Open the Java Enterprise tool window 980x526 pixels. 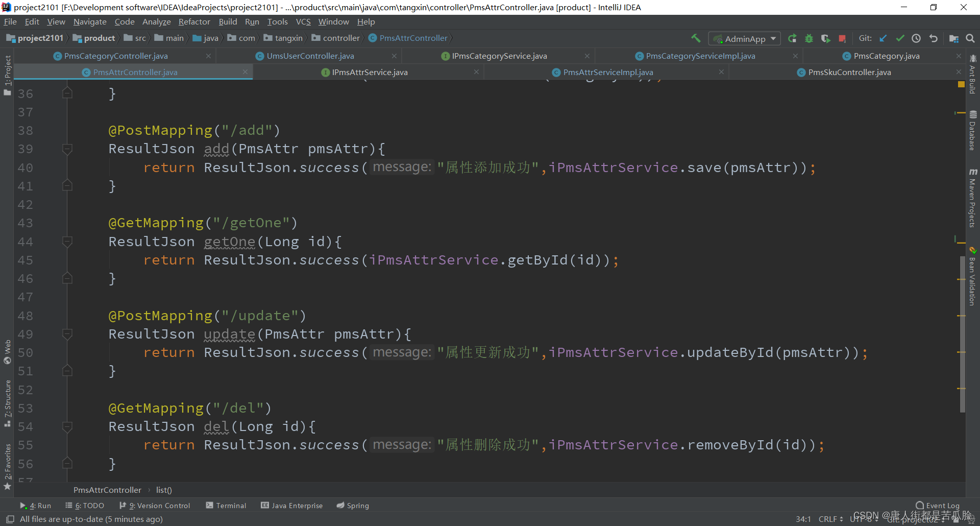tap(292, 506)
